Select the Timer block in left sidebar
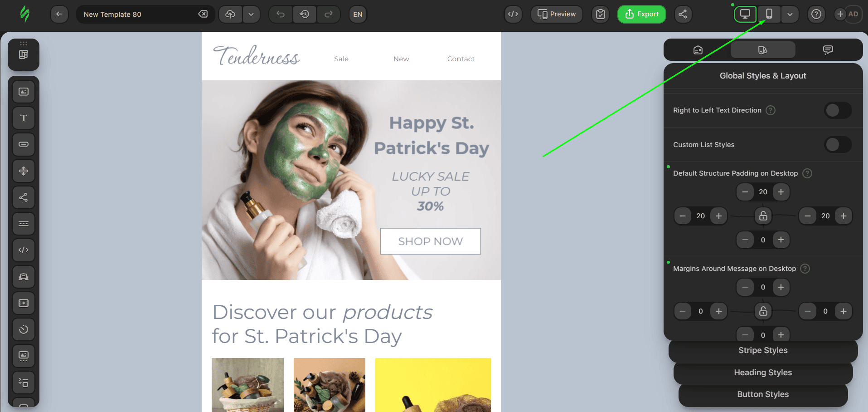 (x=24, y=329)
